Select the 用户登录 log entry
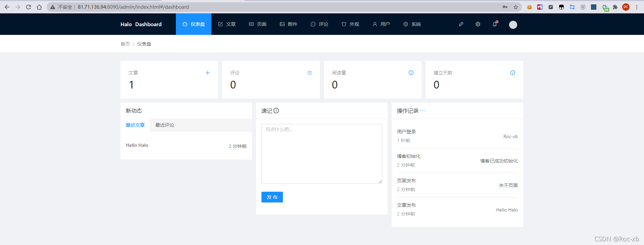 pos(457,136)
